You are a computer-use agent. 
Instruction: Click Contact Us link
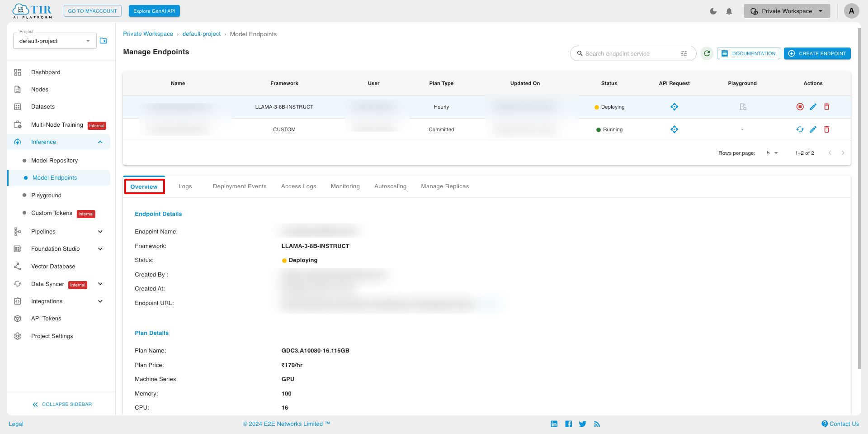pyautogui.click(x=840, y=424)
